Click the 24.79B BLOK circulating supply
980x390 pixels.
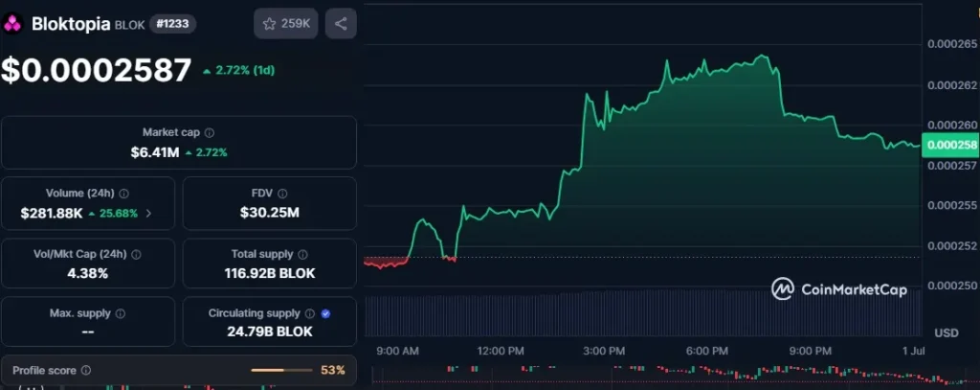tap(269, 332)
